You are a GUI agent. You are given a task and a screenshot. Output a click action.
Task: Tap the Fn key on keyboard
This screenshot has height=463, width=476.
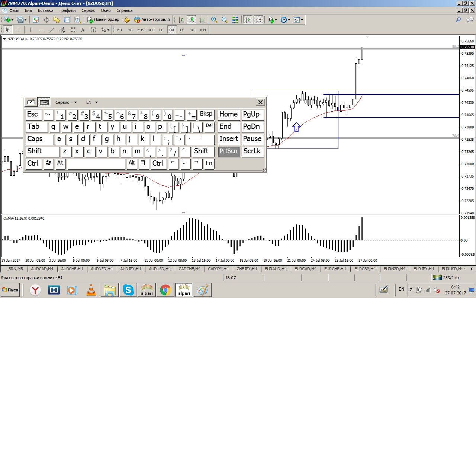(x=209, y=163)
